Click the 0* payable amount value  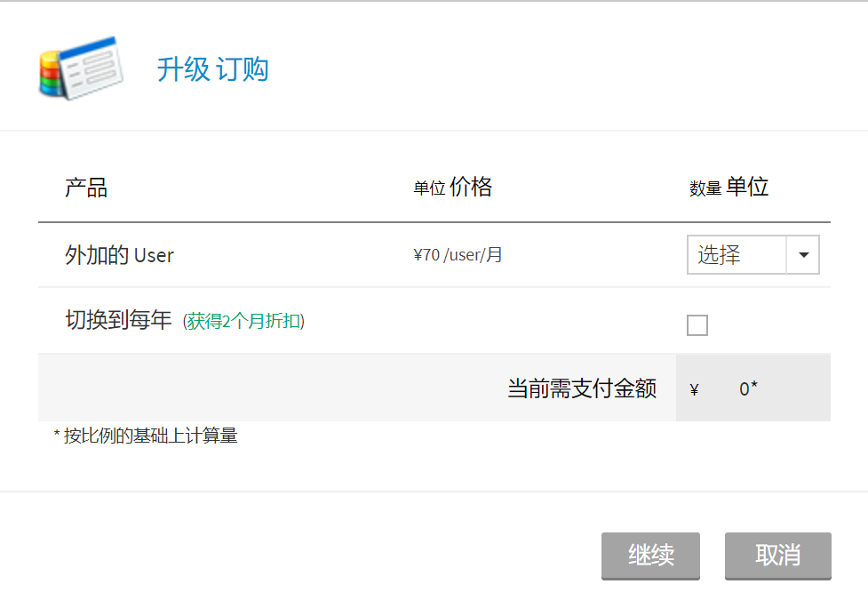pyautogui.click(x=748, y=388)
